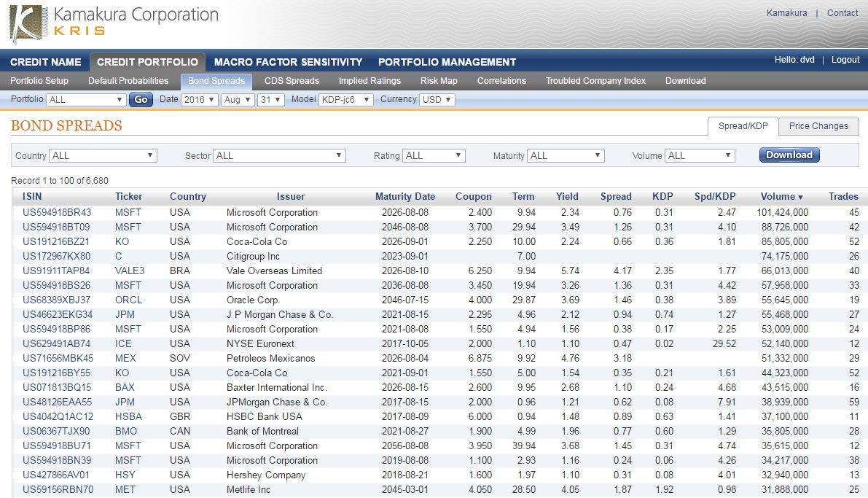This screenshot has height=498, width=868.
Task: Sort table by Spd/KDP column
Action: click(715, 196)
